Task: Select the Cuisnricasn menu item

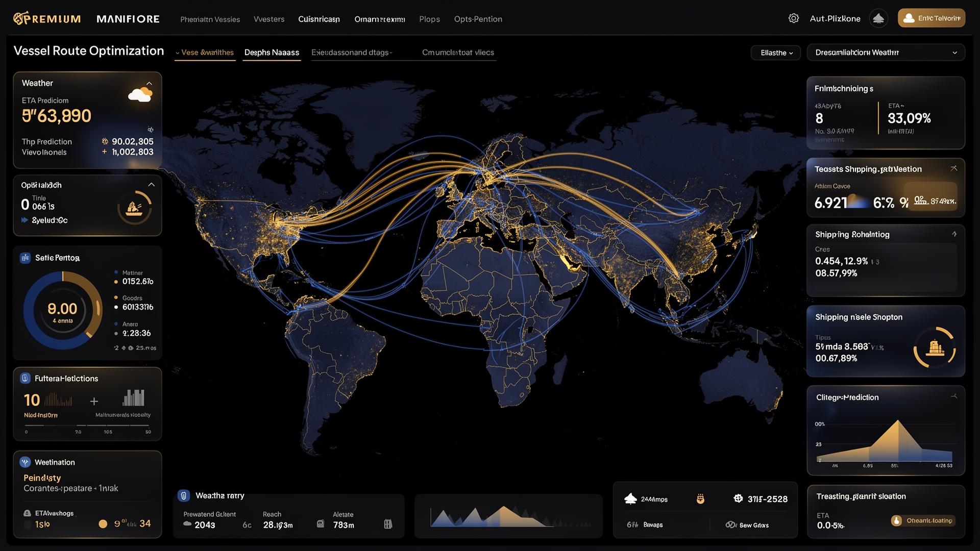Action: (319, 19)
